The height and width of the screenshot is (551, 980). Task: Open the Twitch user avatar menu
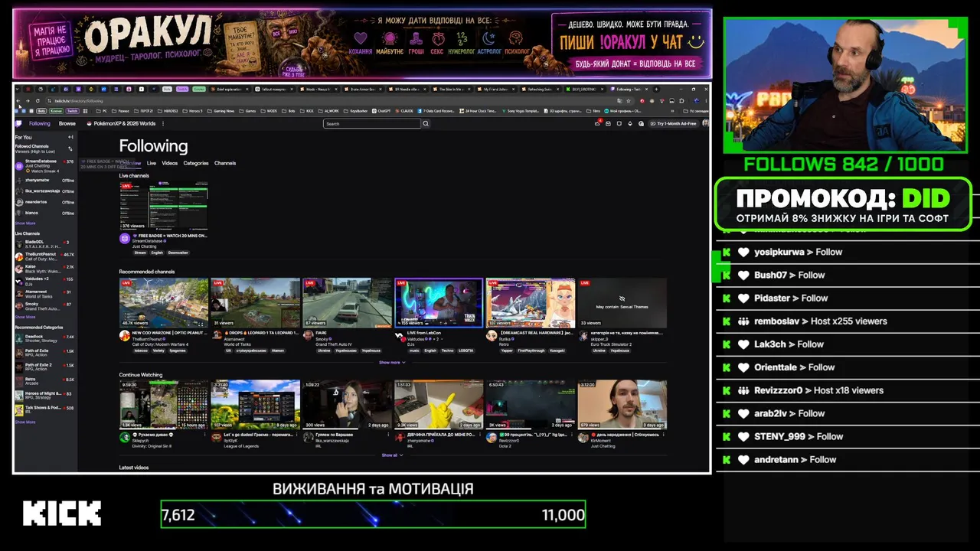coord(705,123)
